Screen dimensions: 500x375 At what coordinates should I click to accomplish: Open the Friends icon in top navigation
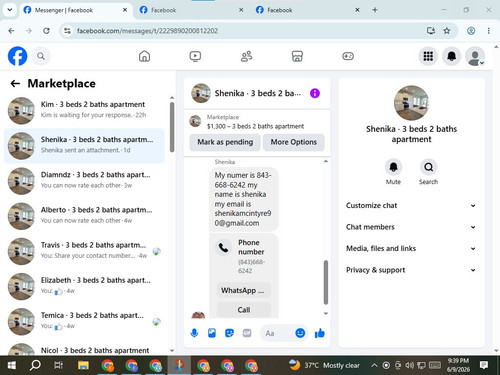(246, 56)
